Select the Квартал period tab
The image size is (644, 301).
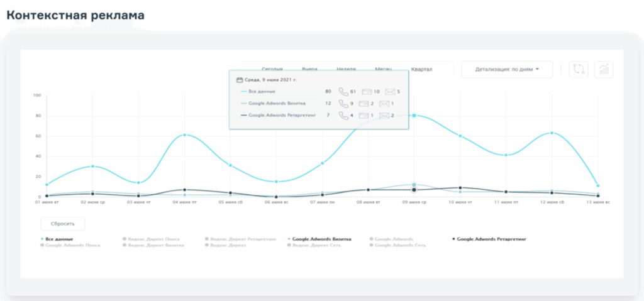click(x=421, y=69)
